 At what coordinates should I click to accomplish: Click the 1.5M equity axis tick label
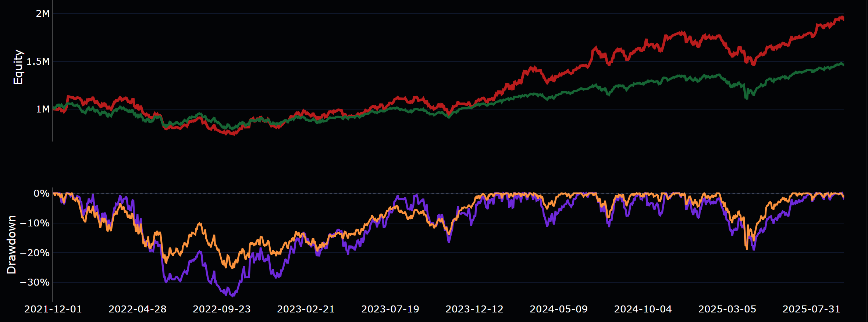(x=38, y=61)
